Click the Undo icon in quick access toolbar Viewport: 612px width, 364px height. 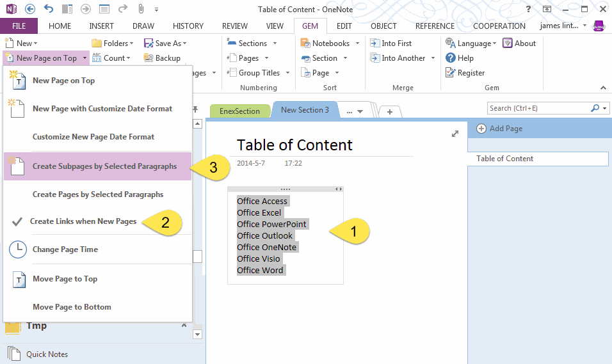click(49, 8)
